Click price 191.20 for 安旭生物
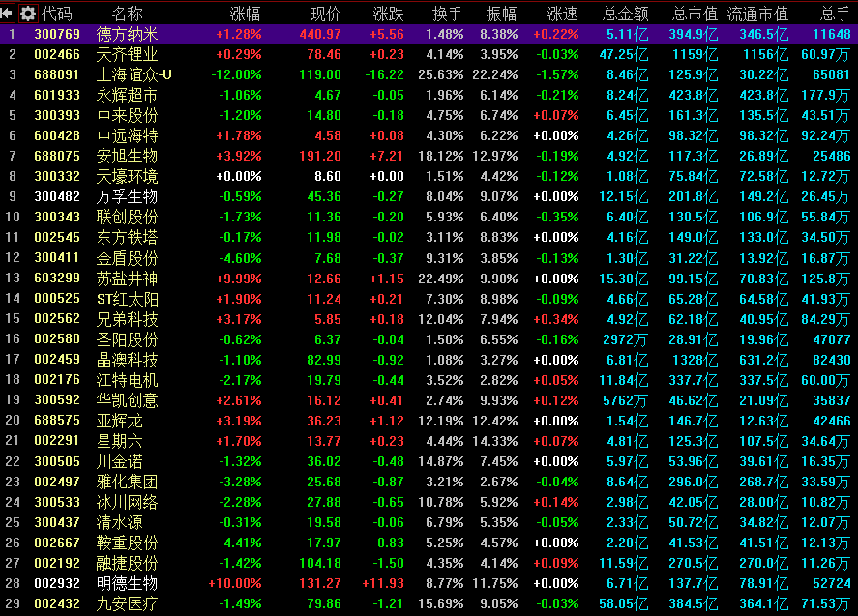Image resolution: width=858 pixels, height=616 pixels. (x=320, y=156)
